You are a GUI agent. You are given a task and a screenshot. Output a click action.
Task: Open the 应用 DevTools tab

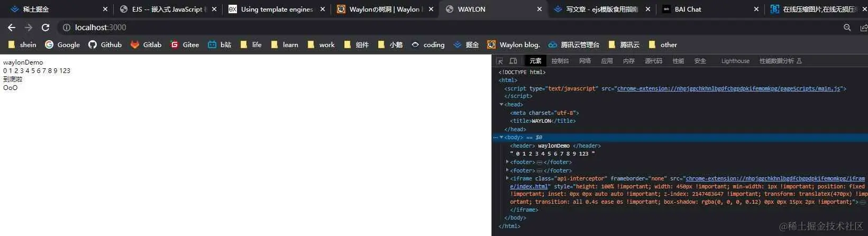coord(607,61)
